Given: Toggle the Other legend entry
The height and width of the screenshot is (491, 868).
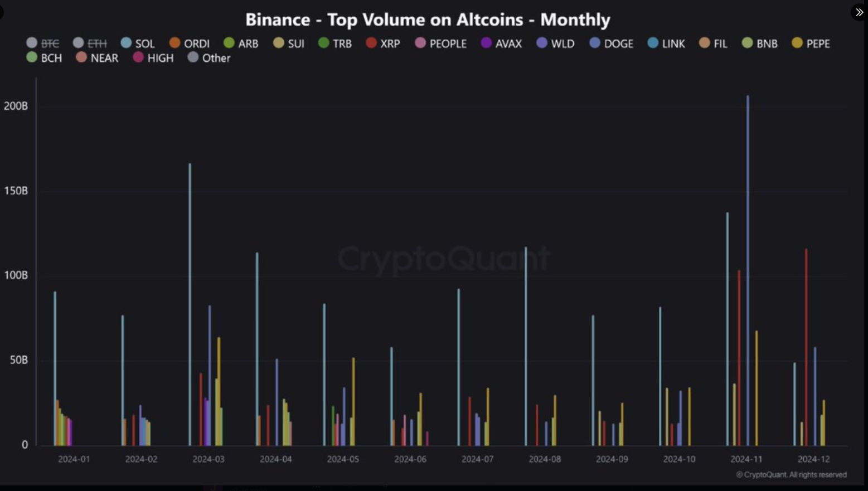Looking at the screenshot, I should click(209, 58).
